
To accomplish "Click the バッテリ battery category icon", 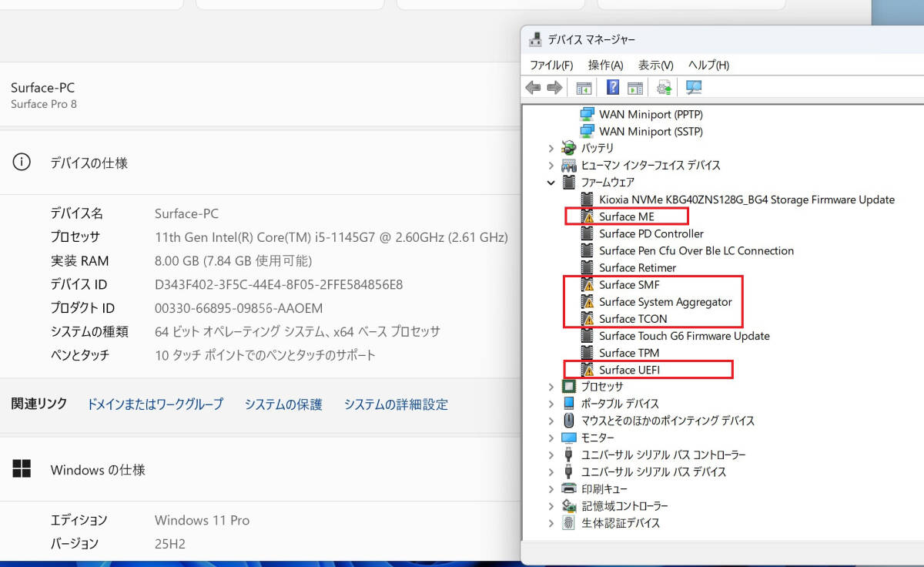I will coord(569,148).
